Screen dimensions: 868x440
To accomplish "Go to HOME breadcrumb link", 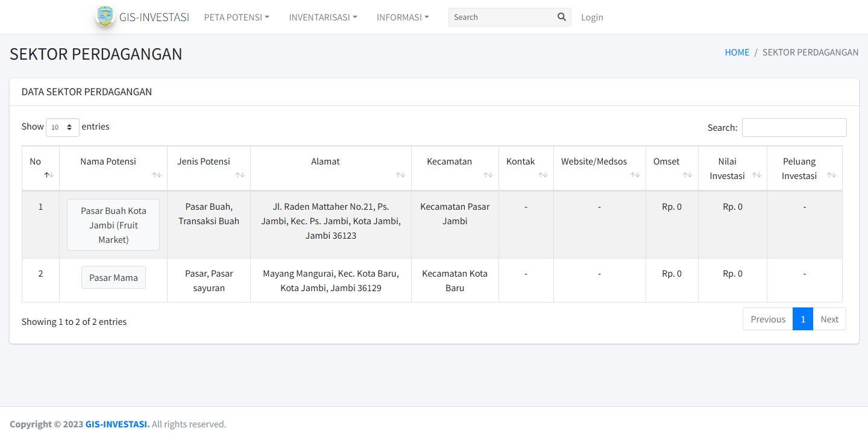I will click(x=737, y=52).
